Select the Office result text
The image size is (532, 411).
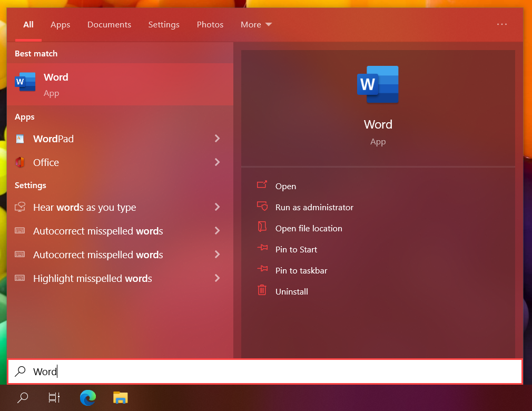coord(46,163)
